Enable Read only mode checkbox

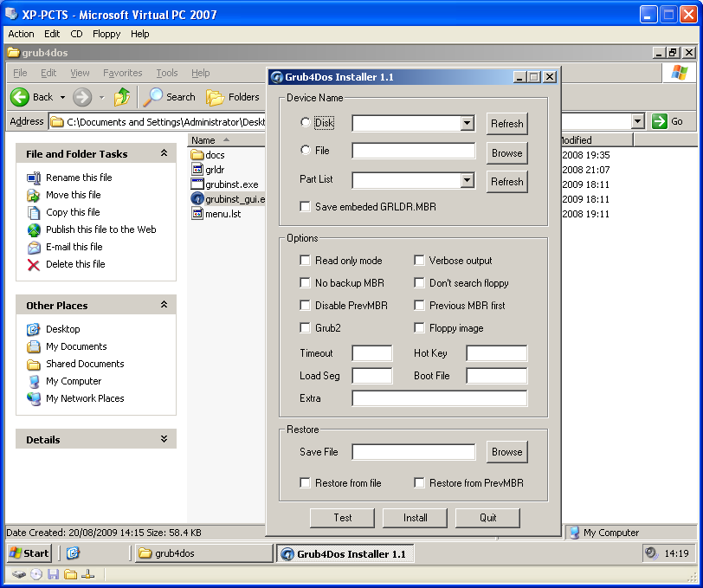click(305, 260)
